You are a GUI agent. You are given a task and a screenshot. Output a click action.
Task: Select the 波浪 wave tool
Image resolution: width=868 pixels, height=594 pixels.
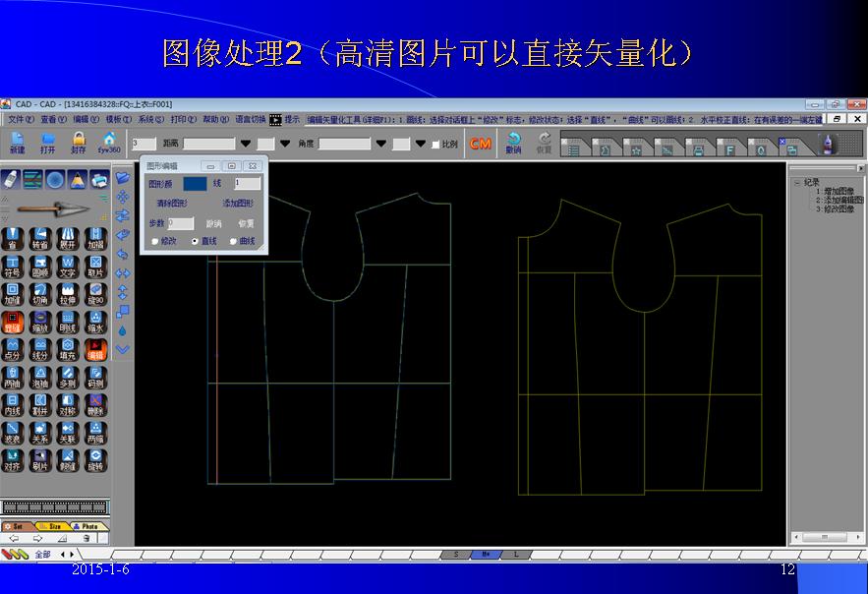click(12, 433)
